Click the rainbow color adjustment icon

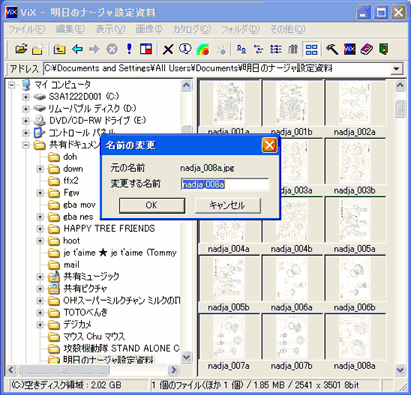203,49
